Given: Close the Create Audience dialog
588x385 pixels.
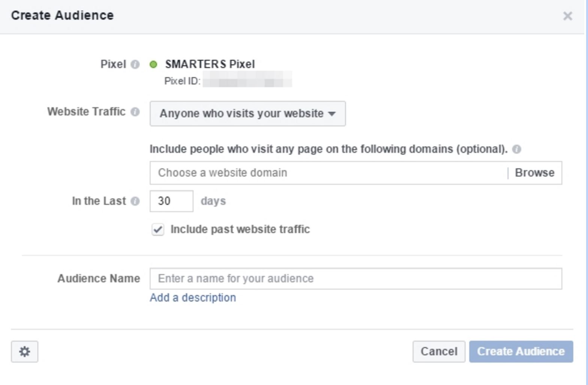Looking at the screenshot, I should [567, 16].
